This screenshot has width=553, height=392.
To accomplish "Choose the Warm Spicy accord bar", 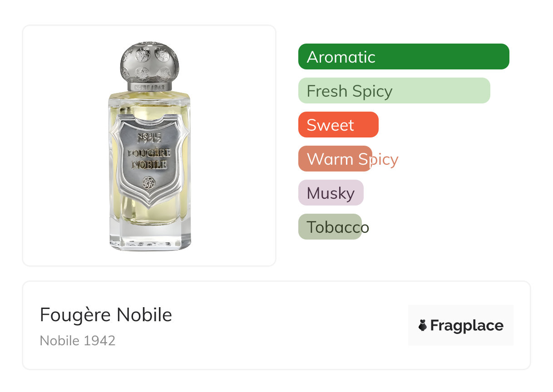I will tap(335, 159).
